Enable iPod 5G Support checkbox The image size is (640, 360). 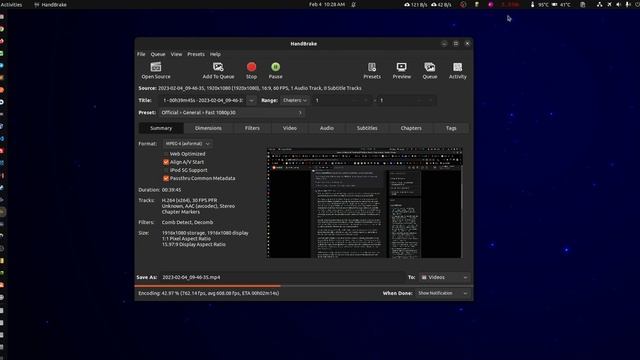coord(166,170)
